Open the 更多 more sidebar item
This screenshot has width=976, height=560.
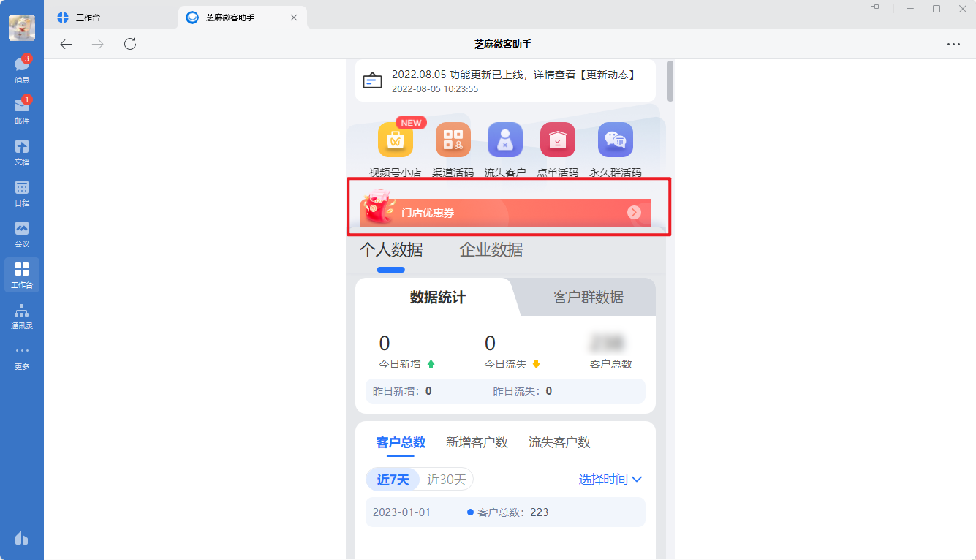click(x=22, y=357)
